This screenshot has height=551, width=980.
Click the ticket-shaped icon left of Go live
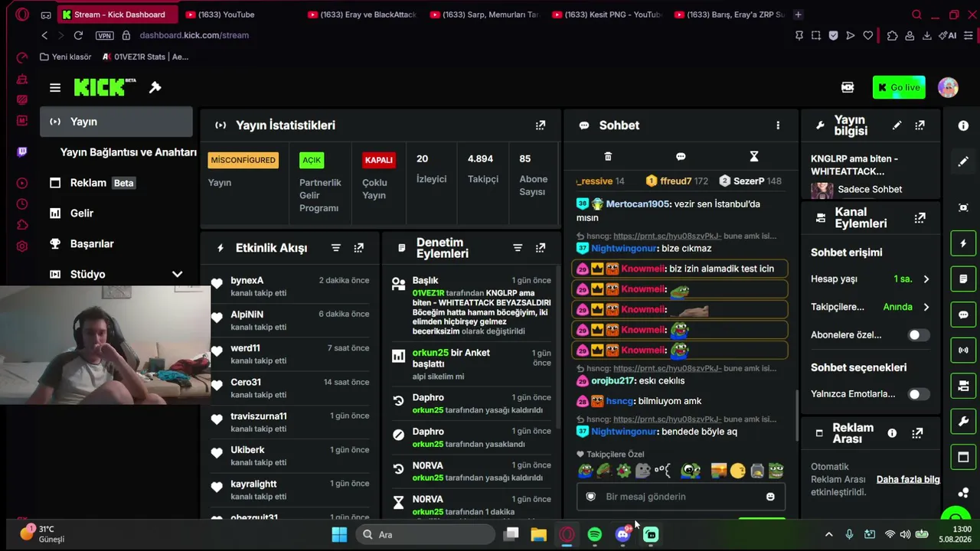click(x=848, y=87)
